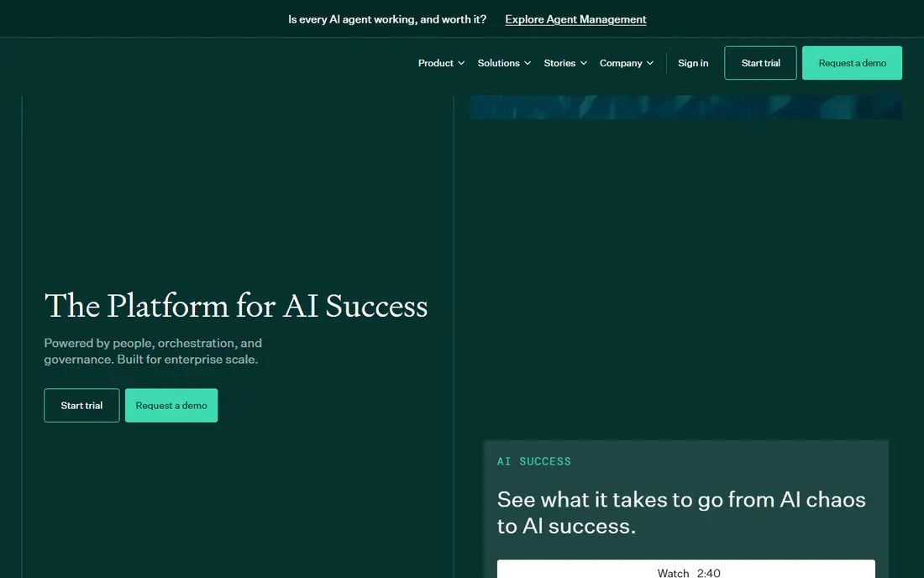Click Request a demo below the hero headline
924x578 pixels.
tap(171, 406)
